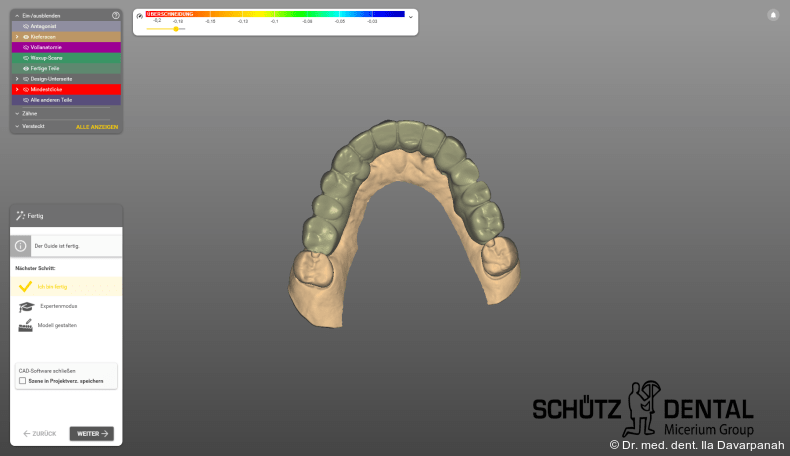
Task: Select the Wax-up-Scans layer entry
Action: click(x=48, y=58)
